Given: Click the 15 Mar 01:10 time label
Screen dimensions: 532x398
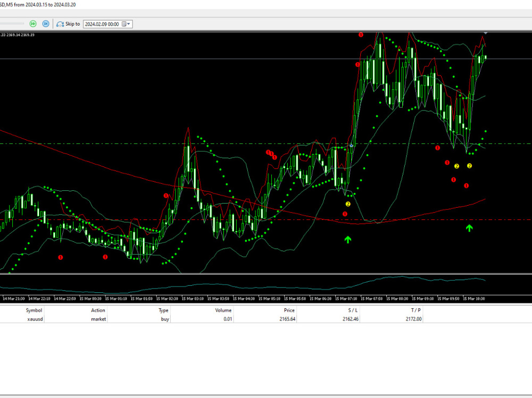Looking at the screenshot, I should [116, 299].
